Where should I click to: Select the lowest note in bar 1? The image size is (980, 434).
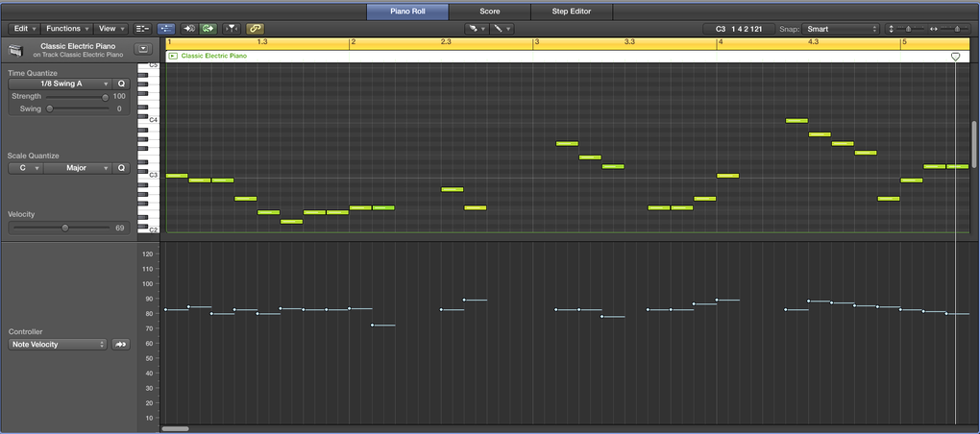point(291,222)
